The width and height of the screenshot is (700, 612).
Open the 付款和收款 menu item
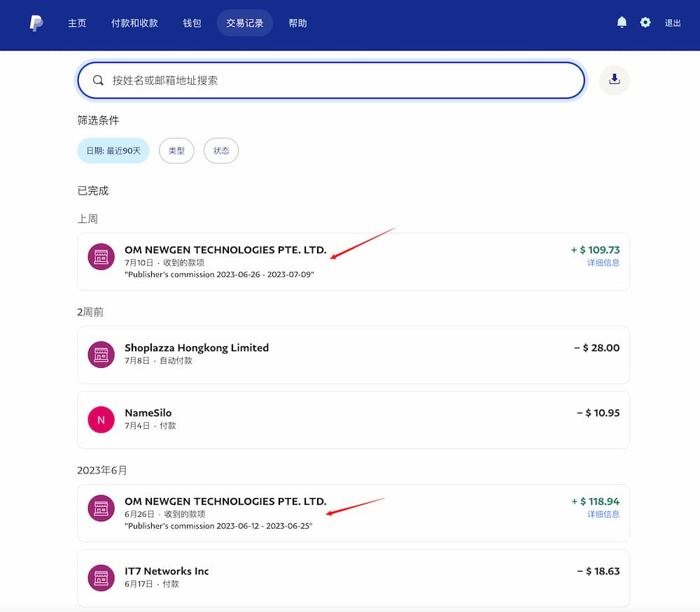[134, 23]
